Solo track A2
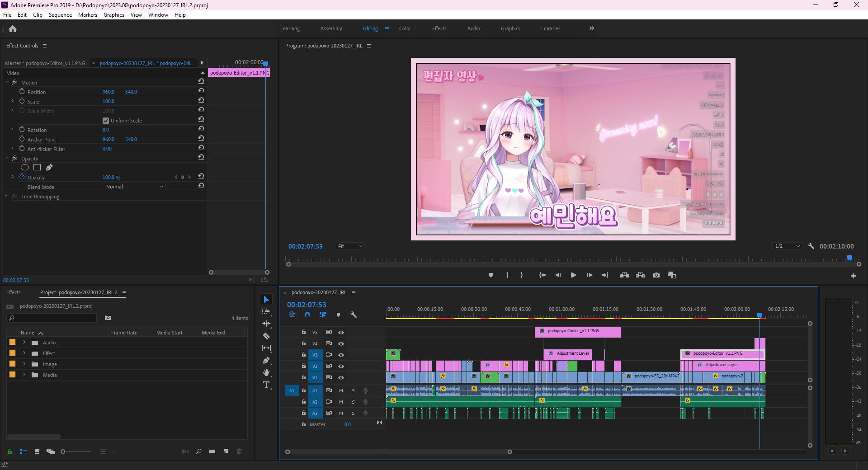 [353, 402]
